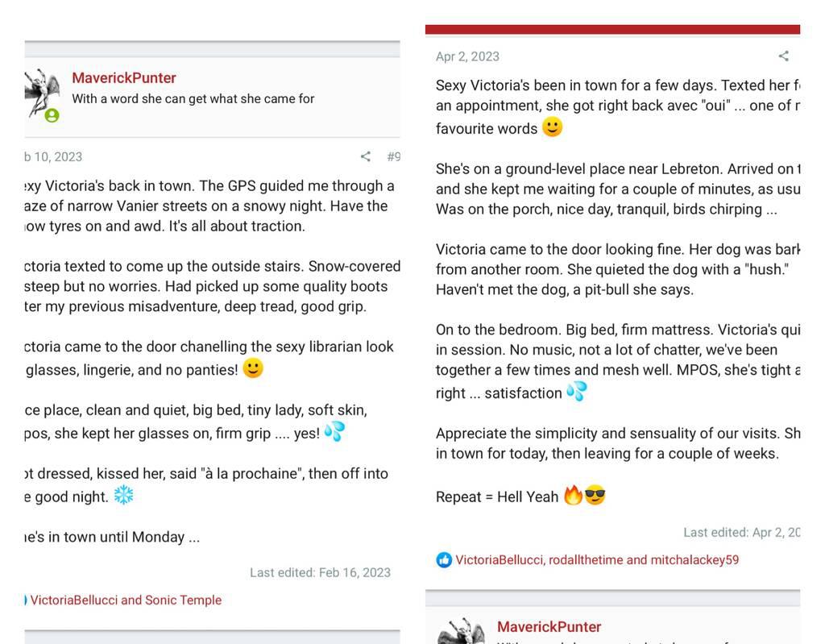This screenshot has width=825, height=644.
Task: Open the #9 post number permalink
Action: pos(393,156)
